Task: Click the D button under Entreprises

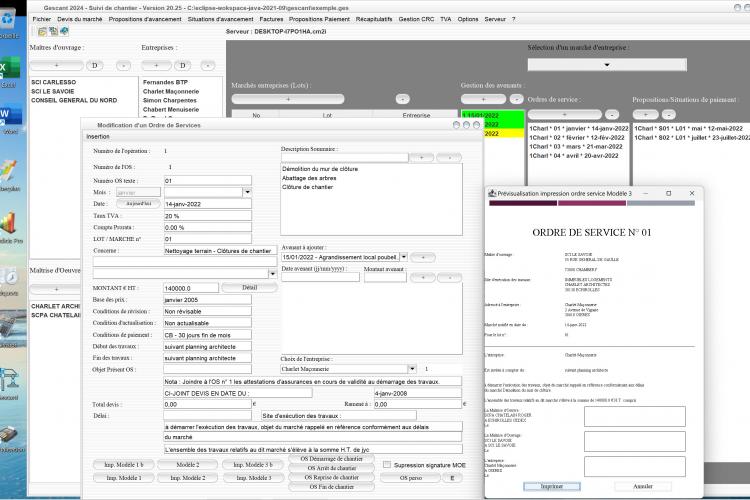Action: click(183, 66)
